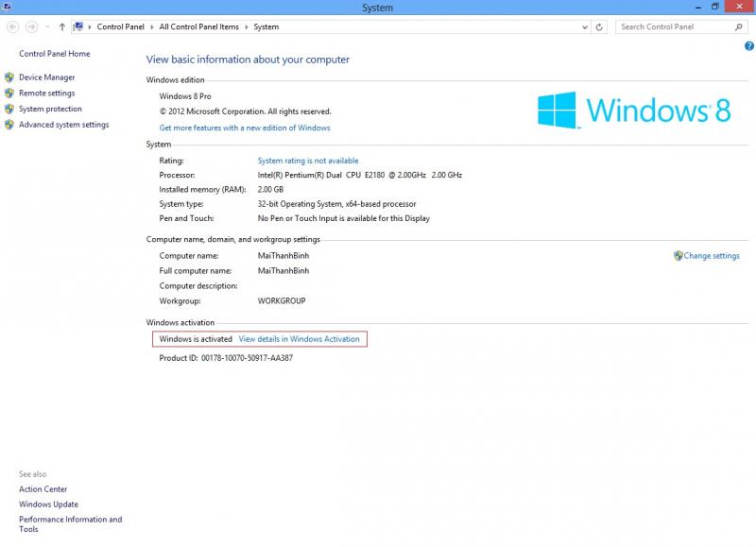
Task: Click the Windows 8 Pro edition text
Action: click(x=185, y=96)
